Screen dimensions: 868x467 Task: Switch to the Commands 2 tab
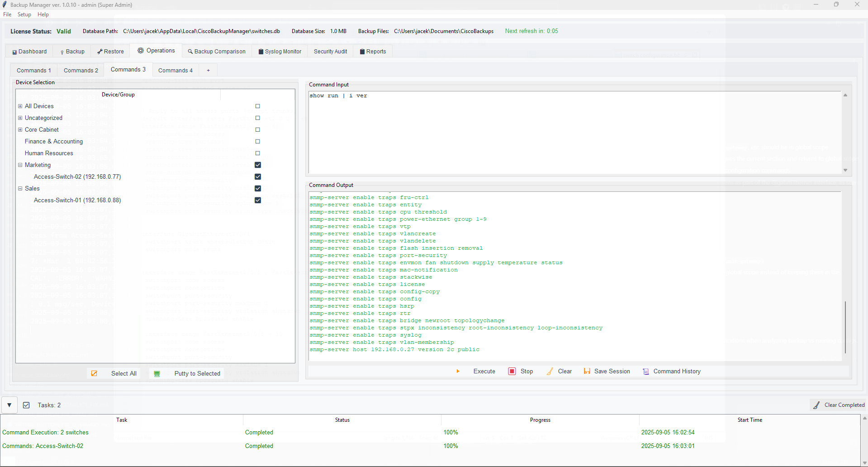click(x=81, y=70)
